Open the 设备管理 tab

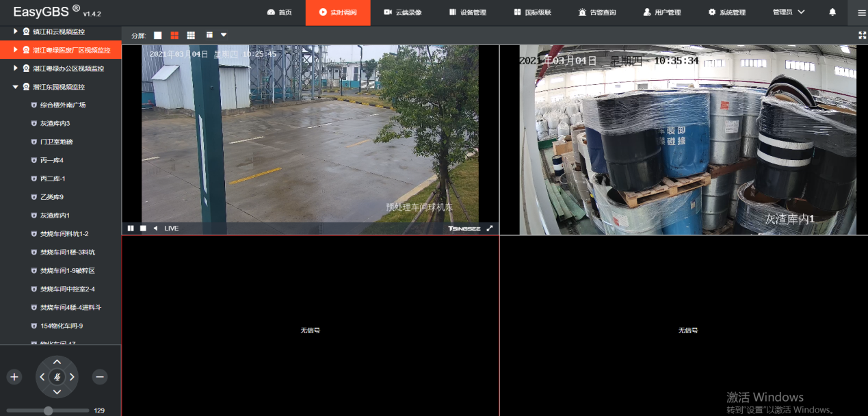[x=468, y=12]
